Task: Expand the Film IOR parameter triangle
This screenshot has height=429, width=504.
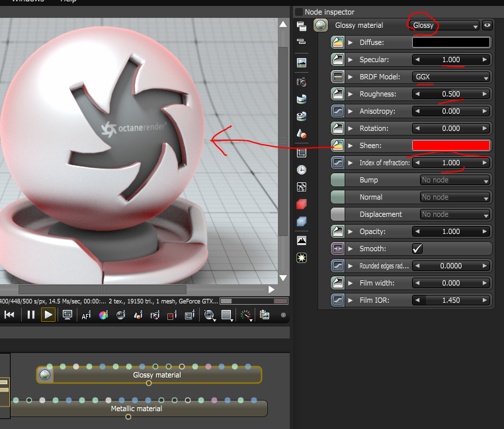Action: 351,300
